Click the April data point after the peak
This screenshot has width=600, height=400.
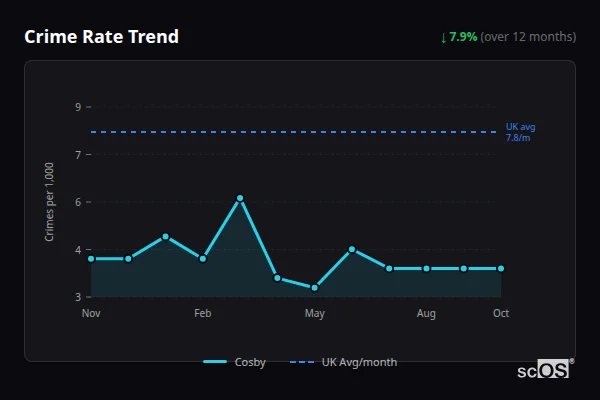[277, 278]
